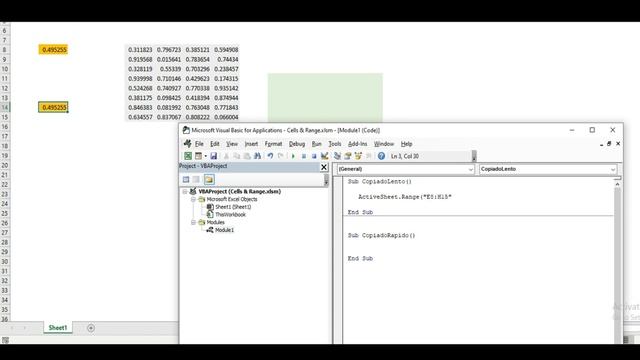This screenshot has height=360, width=640.
Task: Click the Break (pause) icon
Action: click(x=304, y=156)
